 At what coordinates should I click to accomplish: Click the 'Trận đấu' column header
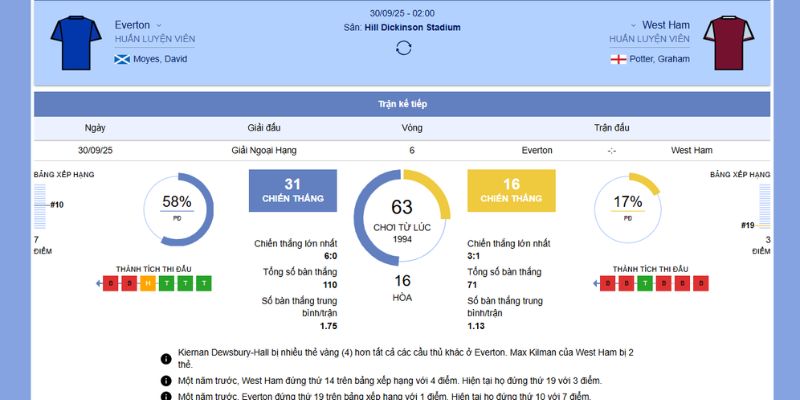611,128
